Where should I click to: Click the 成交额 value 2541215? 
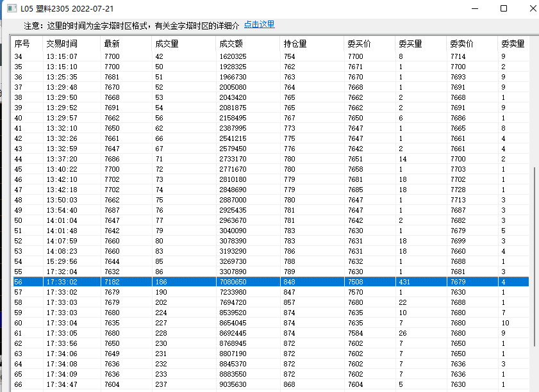pos(233,138)
